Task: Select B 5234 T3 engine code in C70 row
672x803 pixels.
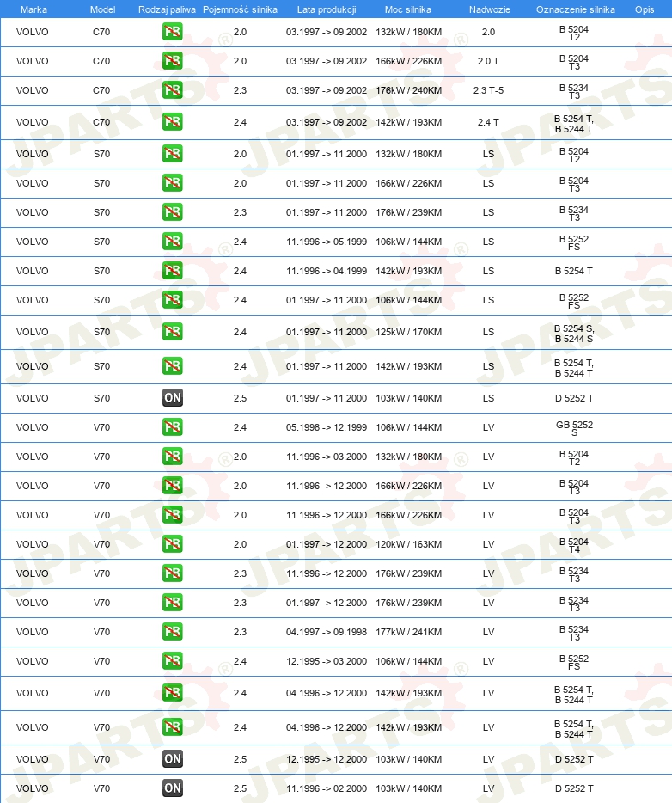Action: point(574,91)
